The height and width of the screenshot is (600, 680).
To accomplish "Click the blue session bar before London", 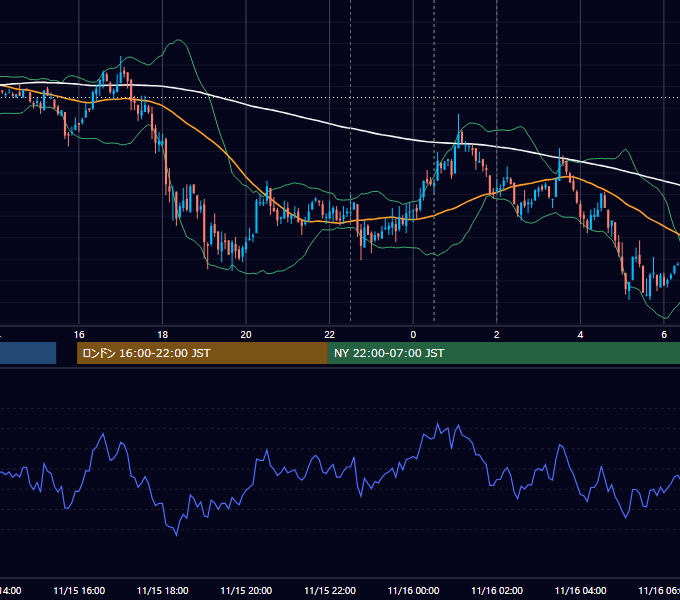I will [x=28, y=353].
